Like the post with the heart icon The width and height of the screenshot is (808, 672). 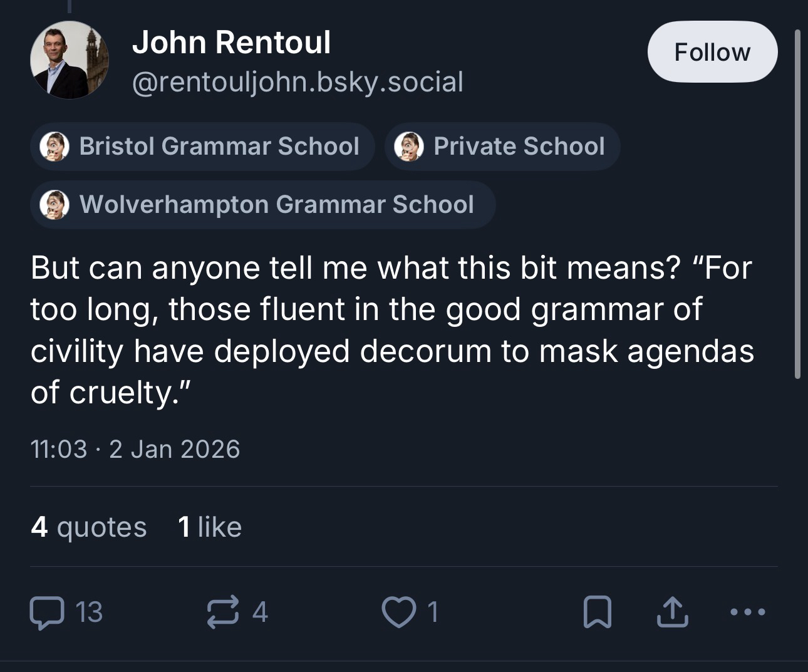click(x=398, y=612)
